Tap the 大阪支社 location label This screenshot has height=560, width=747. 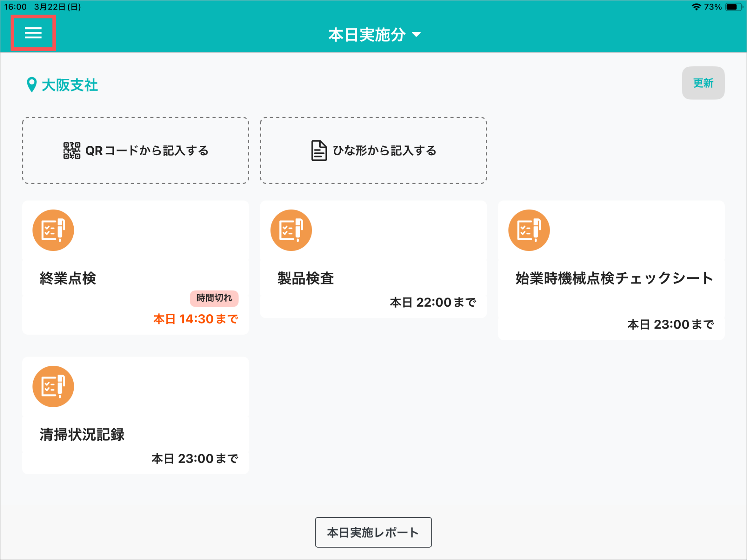point(70,85)
